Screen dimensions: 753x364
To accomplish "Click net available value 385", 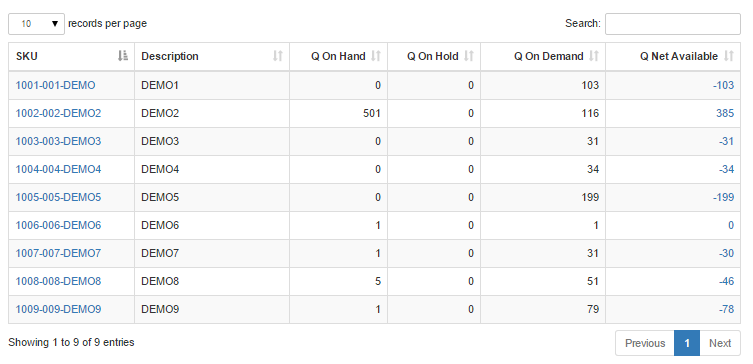I will [725, 113].
